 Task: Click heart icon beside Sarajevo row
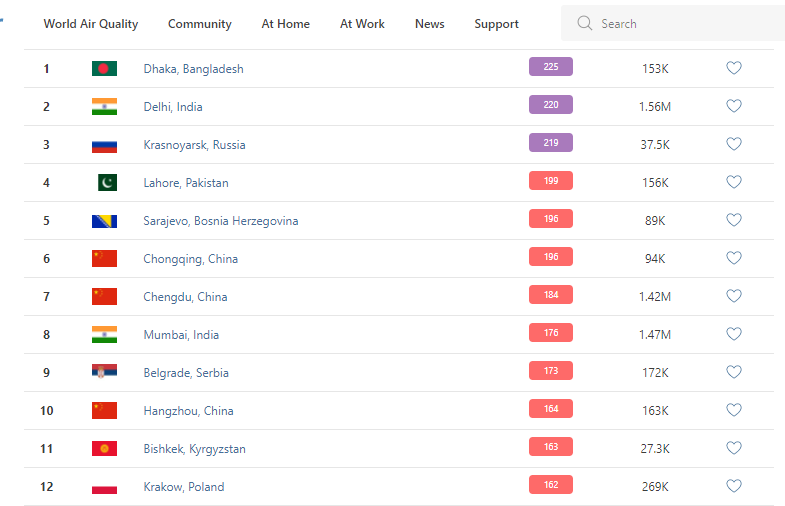pyautogui.click(x=733, y=220)
